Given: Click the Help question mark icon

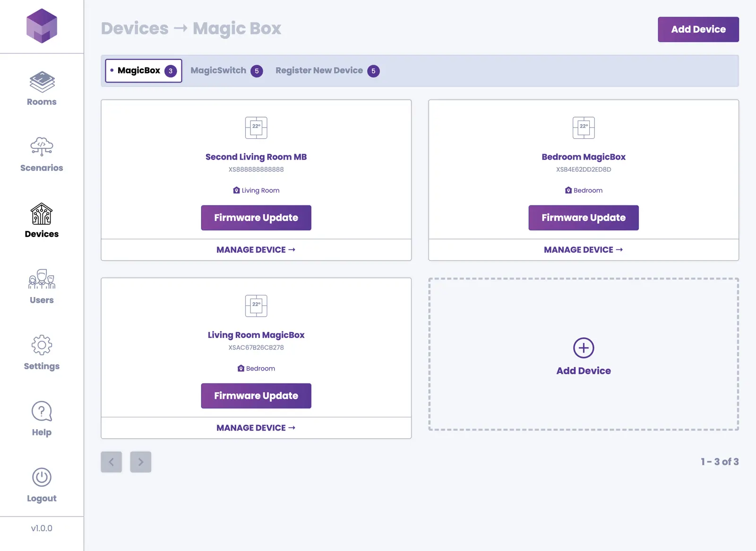Looking at the screenshot, I should [x=42, y=411].
